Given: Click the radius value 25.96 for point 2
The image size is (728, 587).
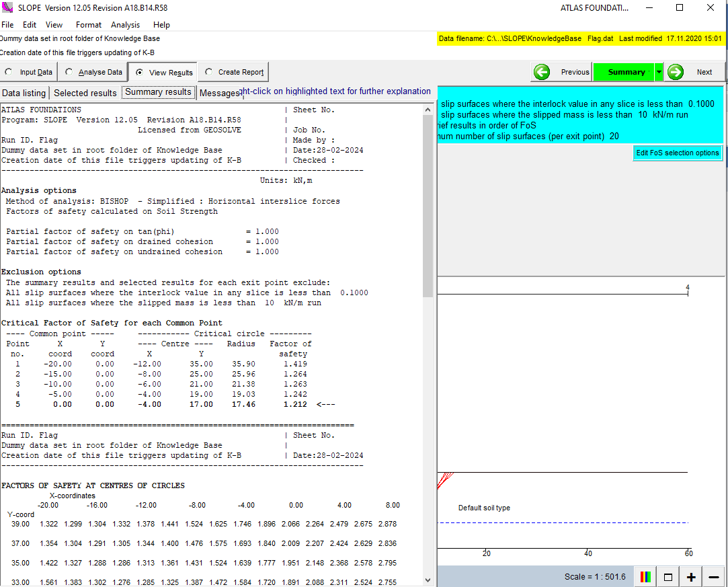Looking at the screenshot, I should coord(243,375).
